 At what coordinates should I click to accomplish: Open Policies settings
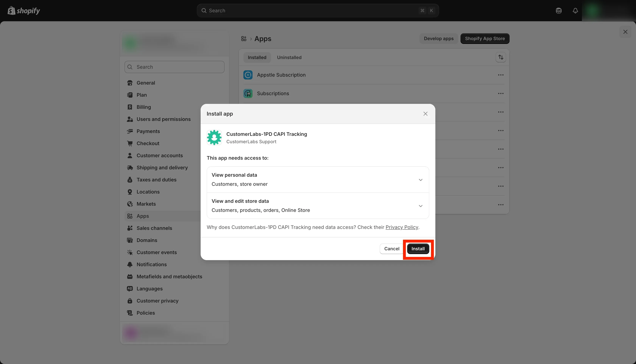pyautogui.click(x=174, y=313)
